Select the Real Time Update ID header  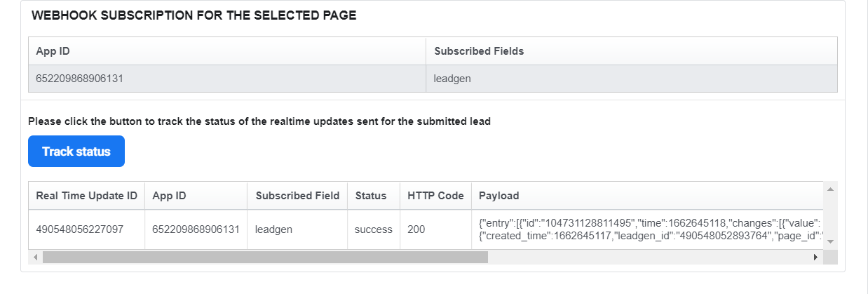(x=86, y=196)
